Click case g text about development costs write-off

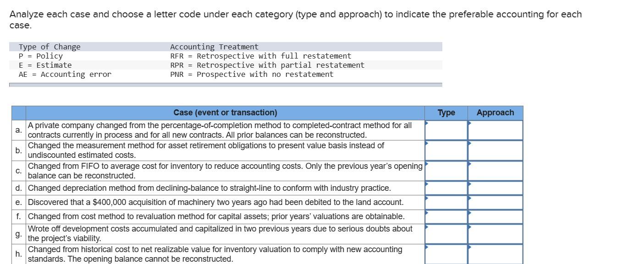(220, 233)
